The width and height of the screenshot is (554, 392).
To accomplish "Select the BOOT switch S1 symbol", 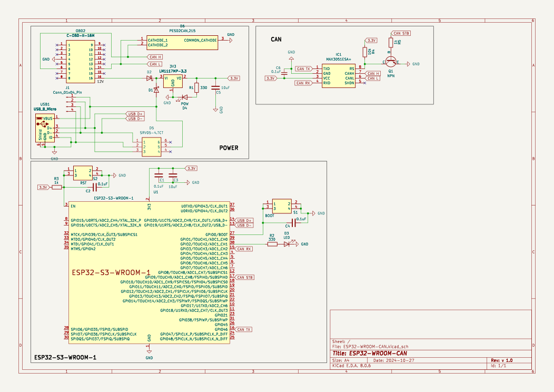I will tap(282, 206).
